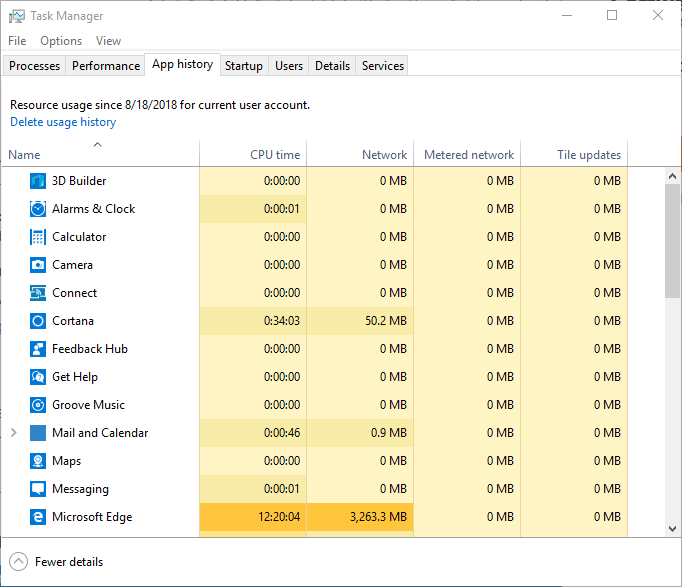This screenshot has width=682, height=587.
Task: Collapse view with Fewer details arrow icon
Action: point(18,562)
